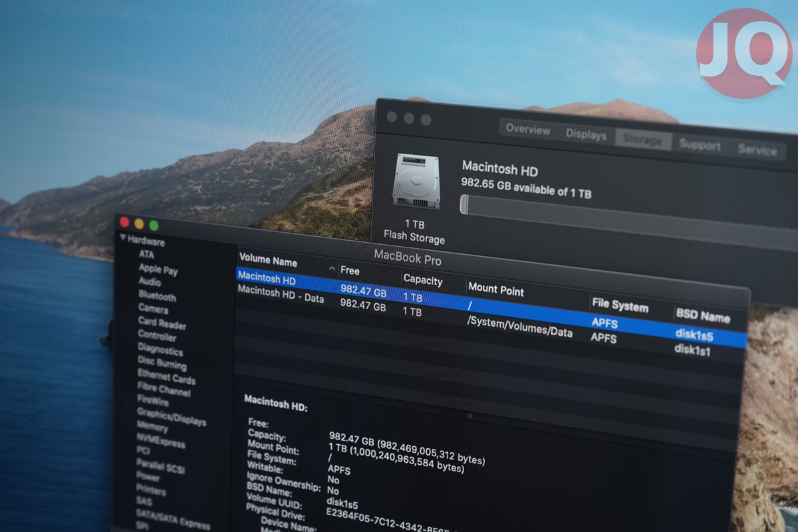This screenshot has height=532, width=798.
Task: Click the Flash Storage label under the disk
Action: (414, 237)
